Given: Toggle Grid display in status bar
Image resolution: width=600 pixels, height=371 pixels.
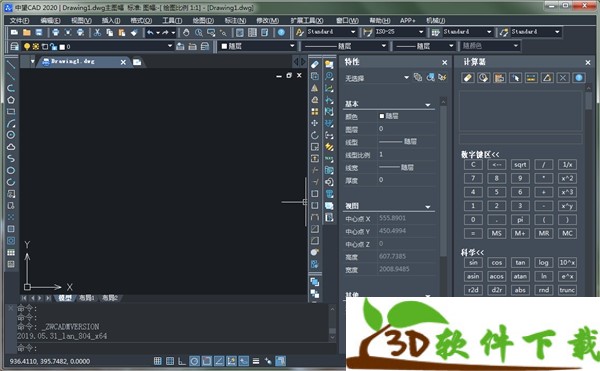Looking at the screenshot, I should click(170, 361).
